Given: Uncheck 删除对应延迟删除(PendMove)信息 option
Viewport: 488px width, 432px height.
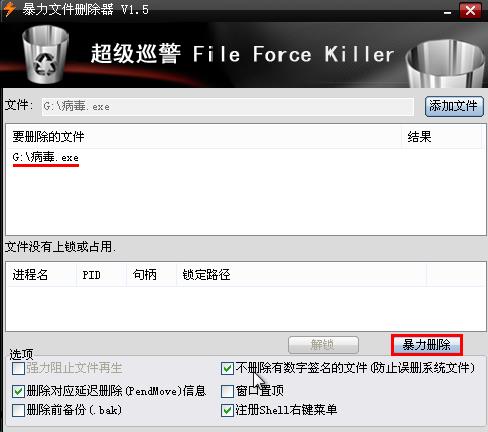Looking at the screenshot, I should coord(18,391).
